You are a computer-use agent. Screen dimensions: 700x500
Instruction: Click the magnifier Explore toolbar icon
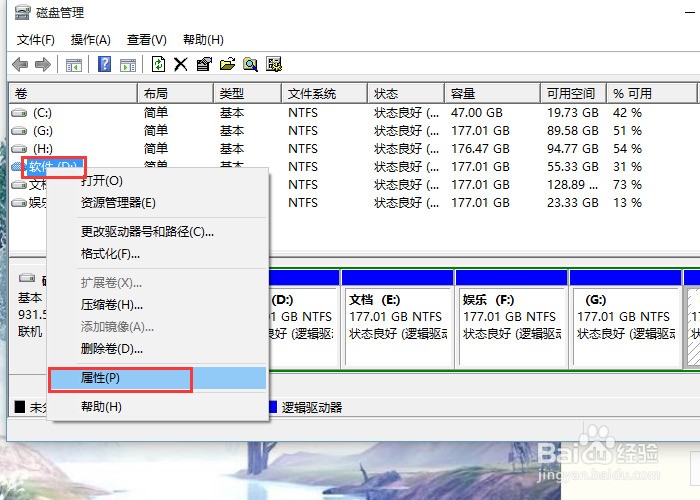(250, 64)
